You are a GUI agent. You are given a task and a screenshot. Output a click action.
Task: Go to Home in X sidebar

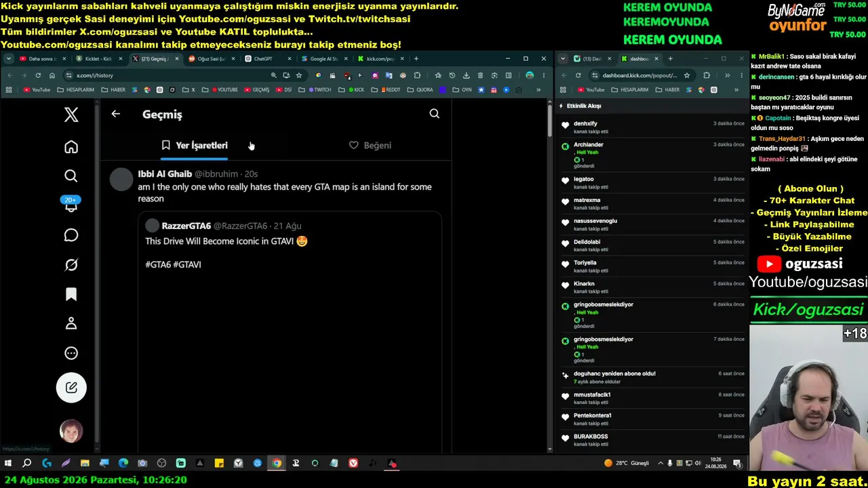[71, 147]
